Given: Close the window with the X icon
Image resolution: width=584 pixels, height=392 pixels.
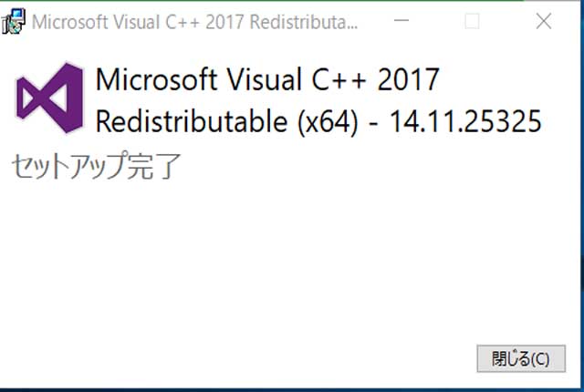Looking at the screenshot, I should (x=544, y=21).
